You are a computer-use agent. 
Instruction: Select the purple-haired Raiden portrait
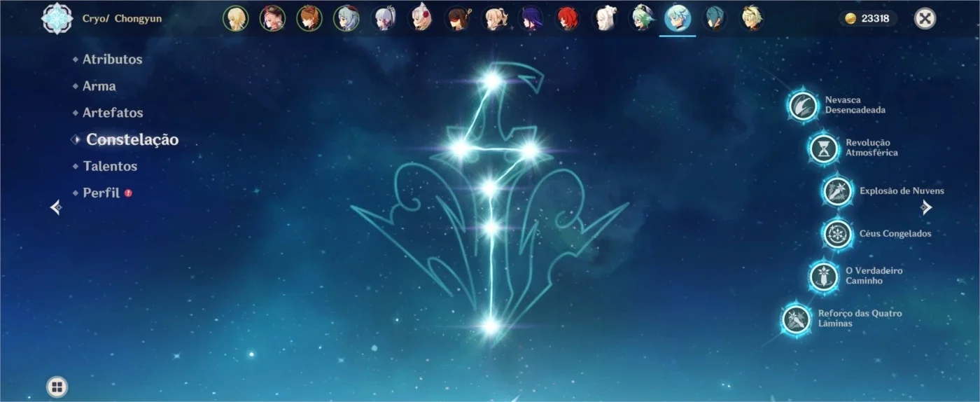(x=531, y=18)
